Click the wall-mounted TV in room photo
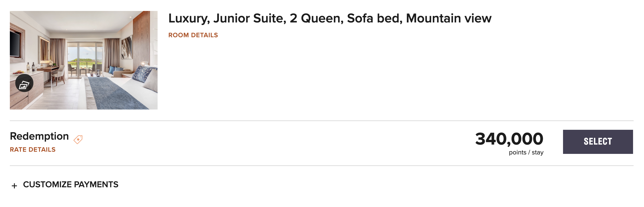644x207 pixels. coord(15,44)
